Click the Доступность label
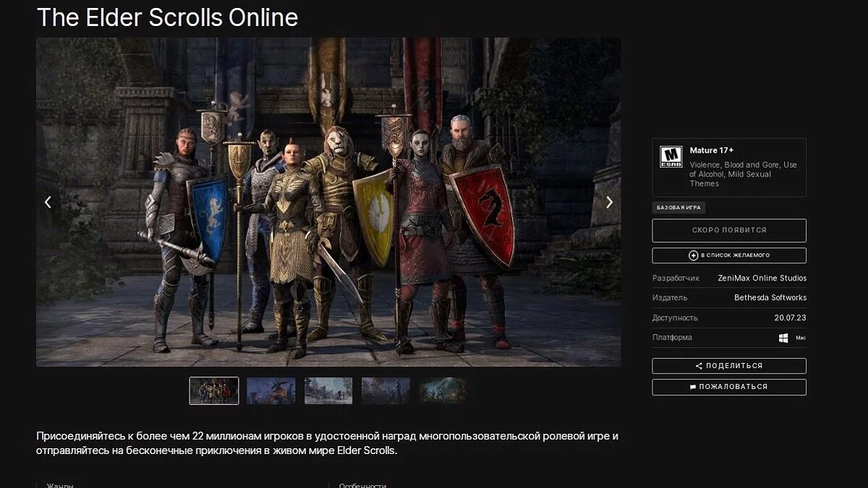Image resolution: width=868 pixels, height=488 pixels. coord(675,317)
